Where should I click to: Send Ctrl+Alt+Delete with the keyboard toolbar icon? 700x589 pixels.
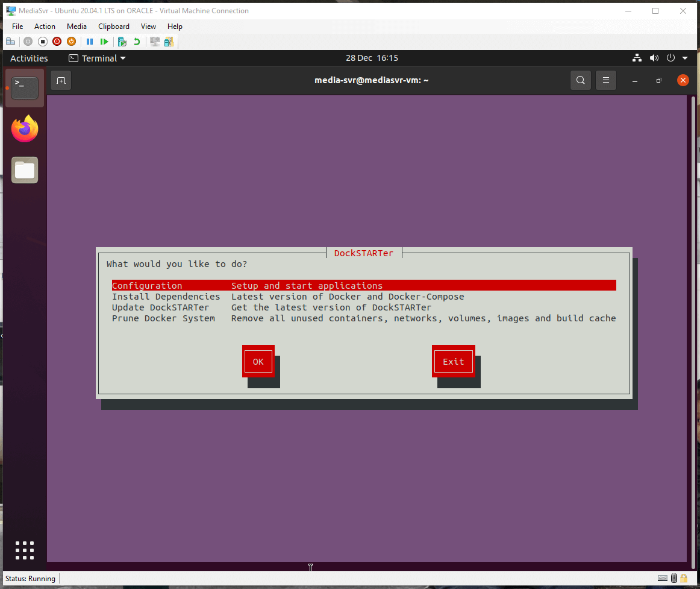(x=11, y=42)
